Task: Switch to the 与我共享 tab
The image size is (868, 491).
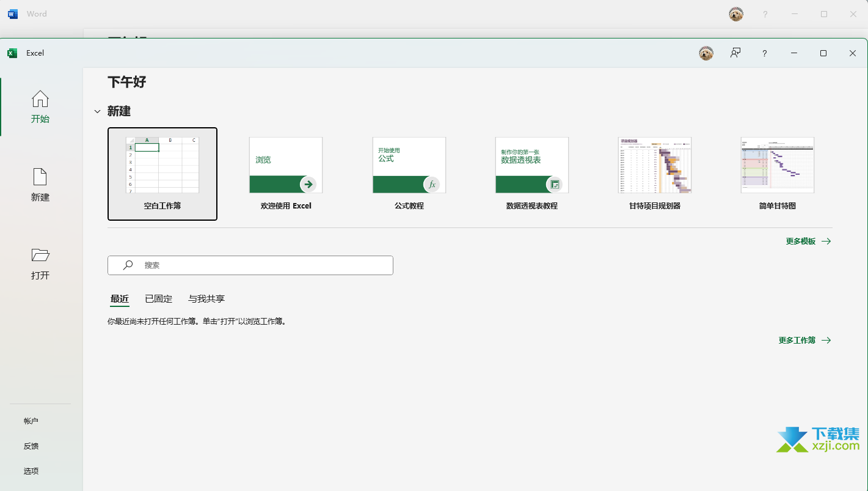Action: point(206,299)
